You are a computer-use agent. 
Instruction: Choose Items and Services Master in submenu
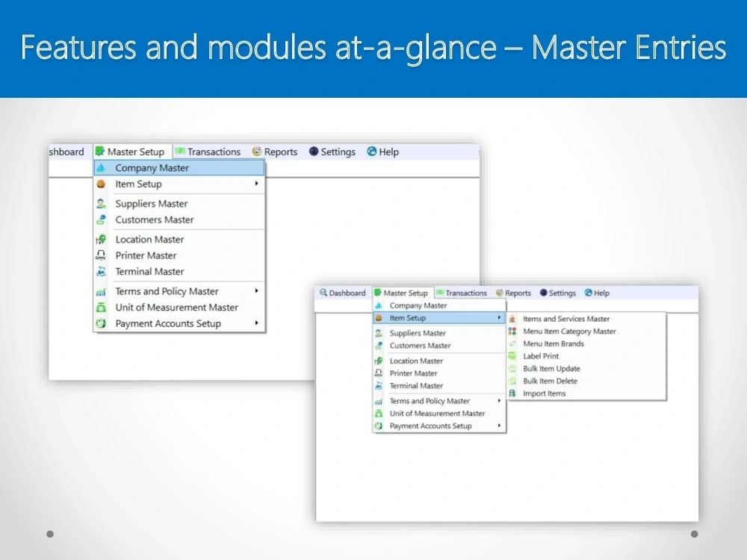(x=586, y=319)
